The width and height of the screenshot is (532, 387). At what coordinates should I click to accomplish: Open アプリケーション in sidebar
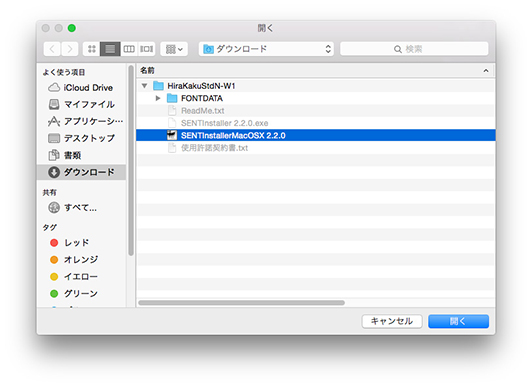[x=81, y=121]
